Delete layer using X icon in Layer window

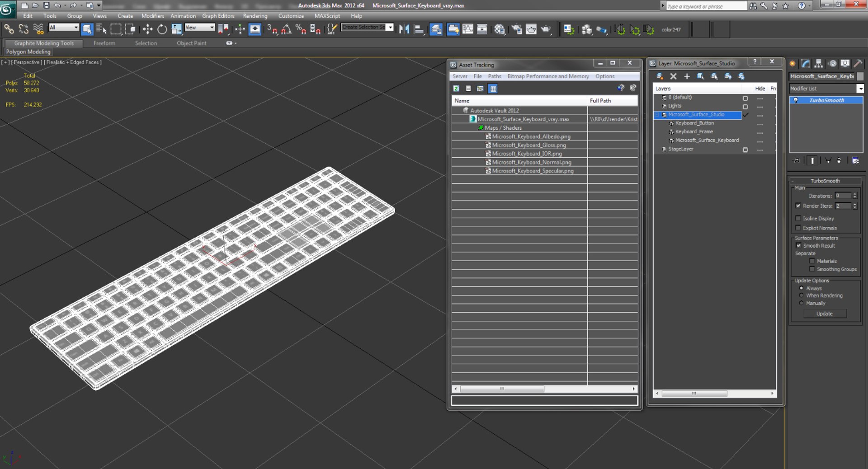click(x=673, y=76)
